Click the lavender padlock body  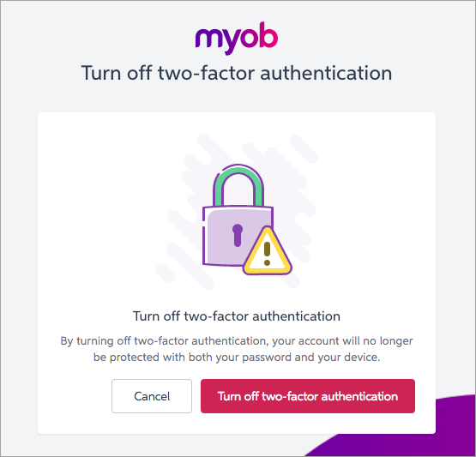point(231,235)
